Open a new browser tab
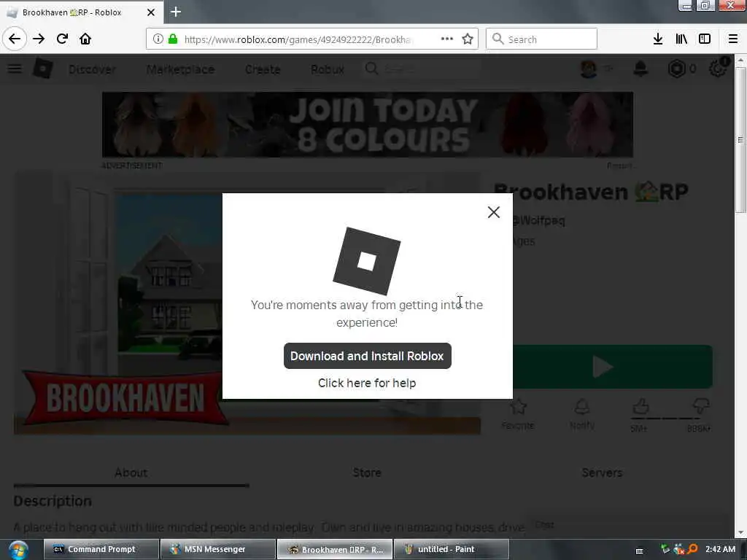The width and height of the screenshot is (747, 560). 176,12
